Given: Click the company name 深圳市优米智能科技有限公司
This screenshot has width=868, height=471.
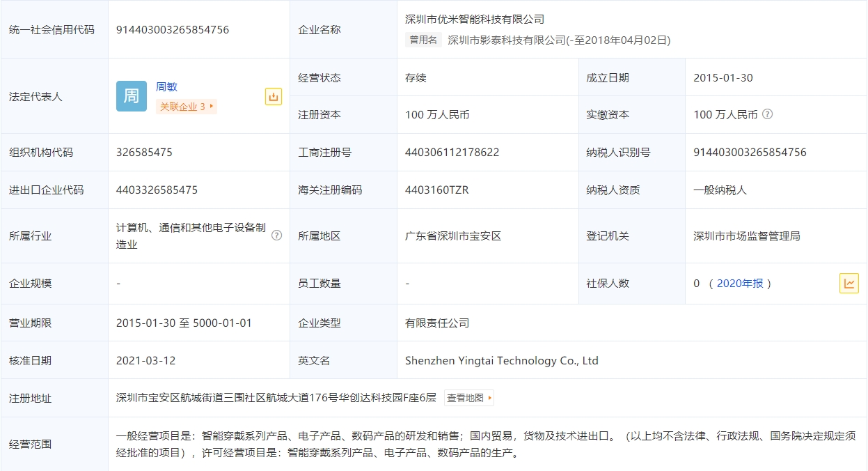Looking at the screenshot, I should (x=475, y=20).
